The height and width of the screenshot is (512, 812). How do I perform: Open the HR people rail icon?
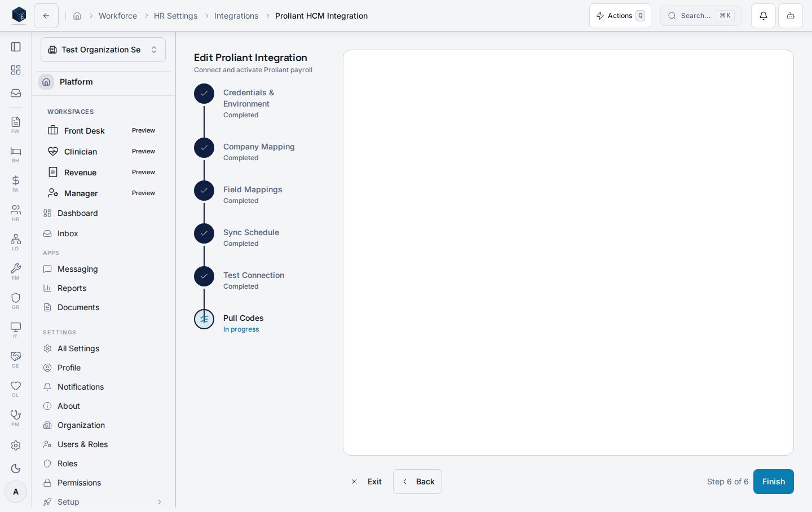coord(16,213)
